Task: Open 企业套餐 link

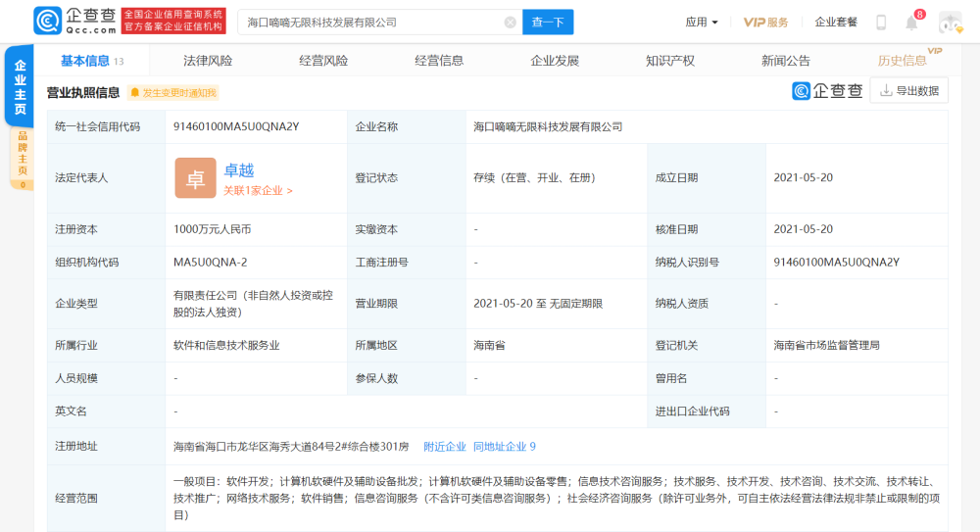Action: [x=836, y=23]
